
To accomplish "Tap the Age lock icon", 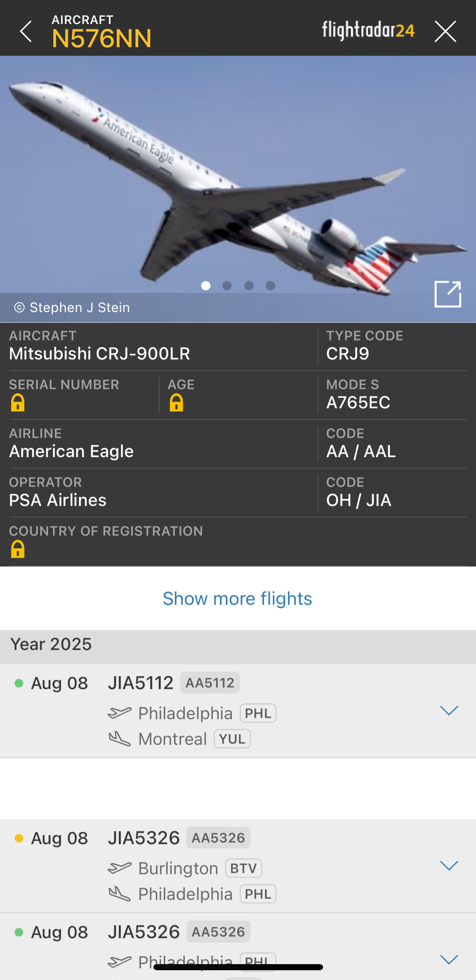I will click(x=176, y=402).
